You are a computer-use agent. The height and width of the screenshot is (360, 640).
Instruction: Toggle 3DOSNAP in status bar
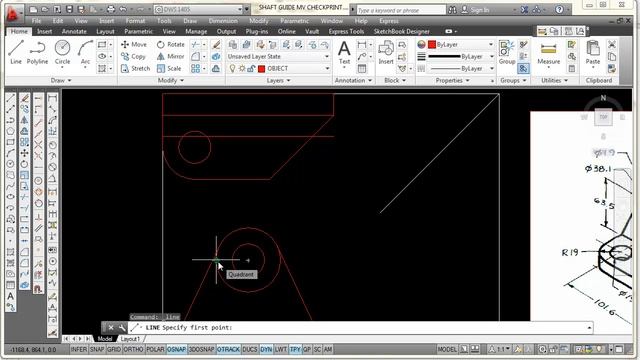pyautogui.click(x=202, y=349)
